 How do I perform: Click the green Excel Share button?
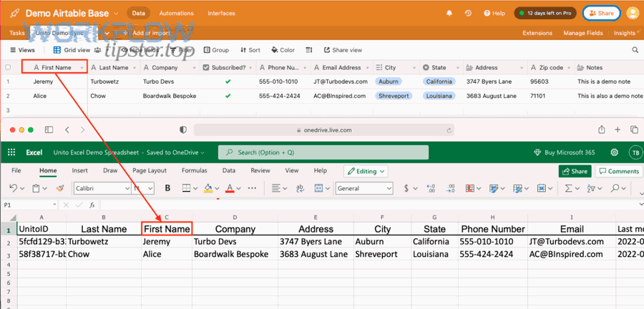pyautogui.click(x=574, y=171)
